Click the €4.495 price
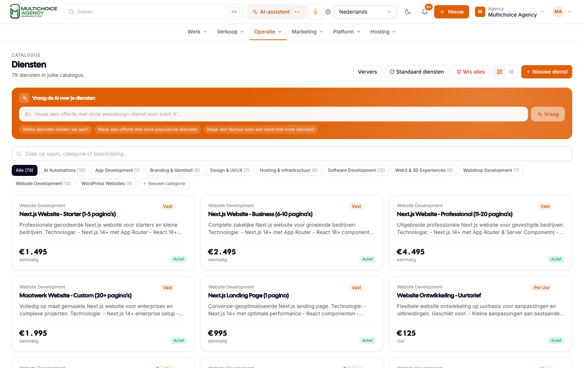The image size is (588, 368). click(410, 252)
